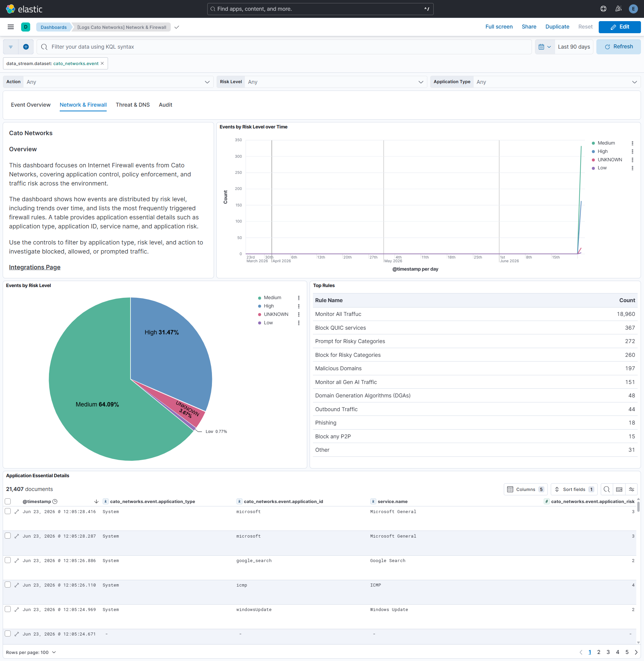Sort the Top Rules Count column
644x661 pixels.
click(627, 300)
